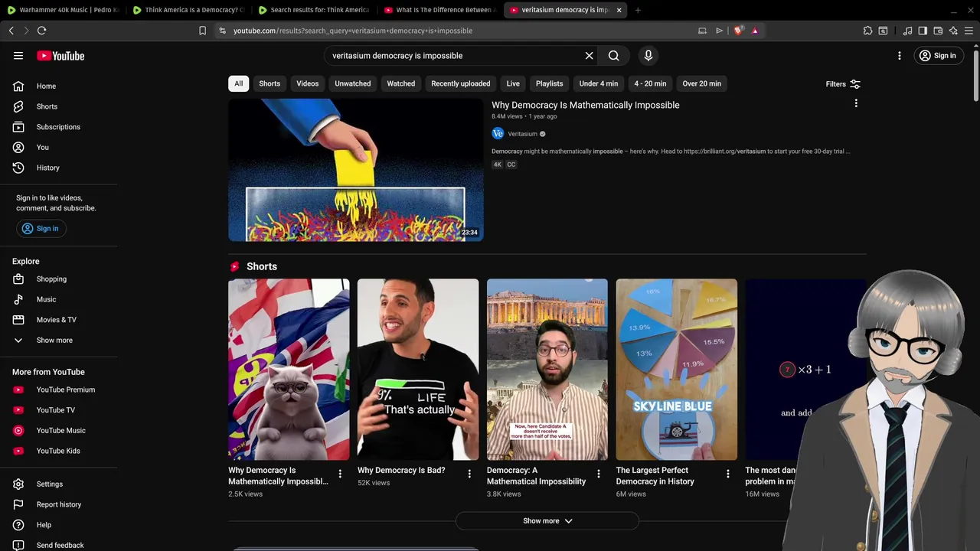Open options for 'Why Democracy Is Bad?' short

pyautogui.click(x=469, y=474)
